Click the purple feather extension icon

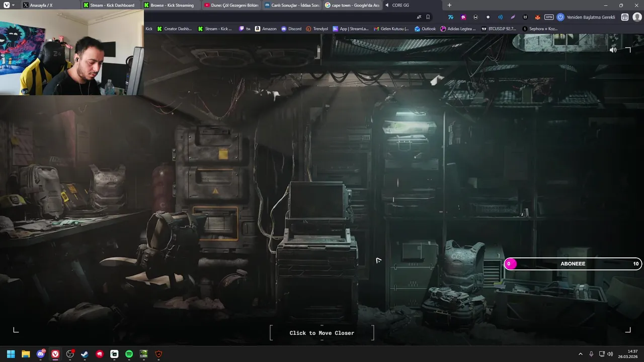(513, 17)
